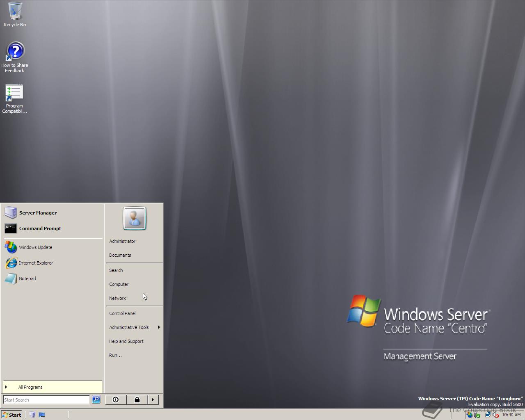Image resolution: width=525 pixels, height=420 pixels.
Task: Launch Command Prompt from the Start menu
Action: [x=52, y=228]
